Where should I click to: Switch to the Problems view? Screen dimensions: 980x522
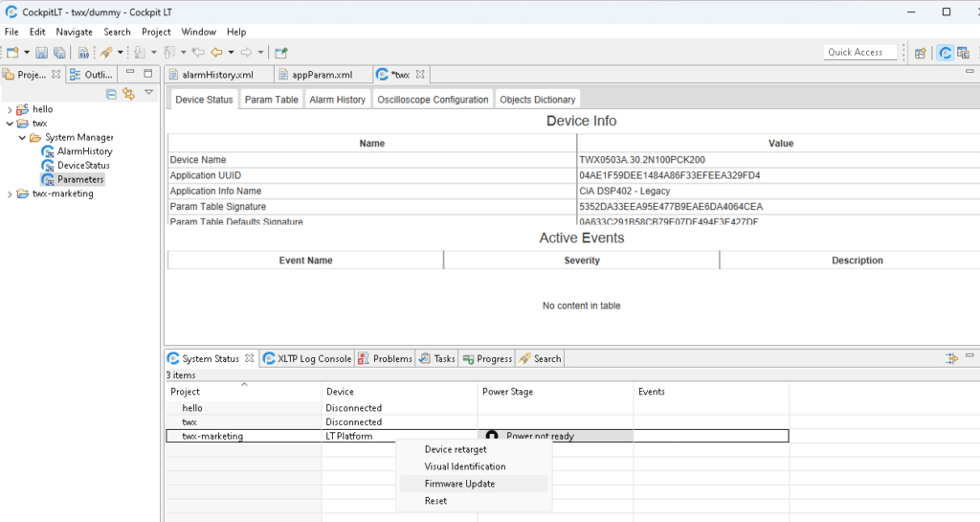385,359
